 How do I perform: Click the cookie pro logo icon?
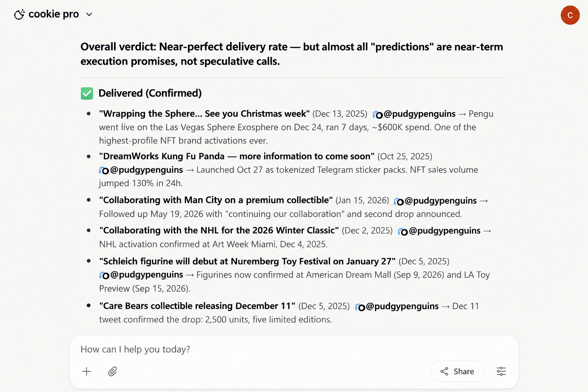[19, 15]
